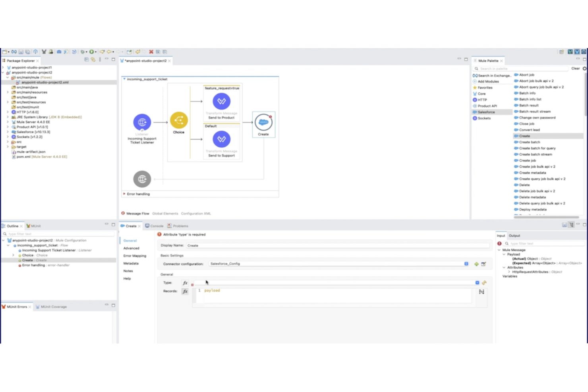Select the Salesforce category in the Mule Palette
This screenshot has width=588, height=392.
click(x=486, y=112)
